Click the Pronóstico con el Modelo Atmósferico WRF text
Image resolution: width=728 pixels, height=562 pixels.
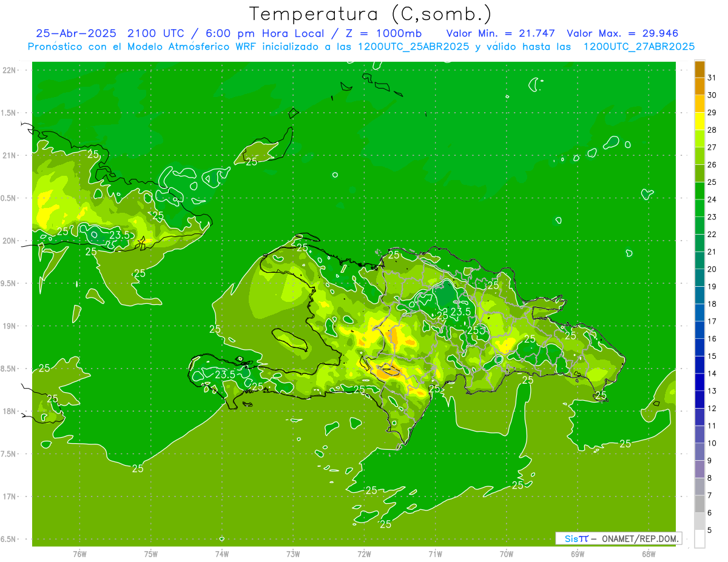(144, 47)
